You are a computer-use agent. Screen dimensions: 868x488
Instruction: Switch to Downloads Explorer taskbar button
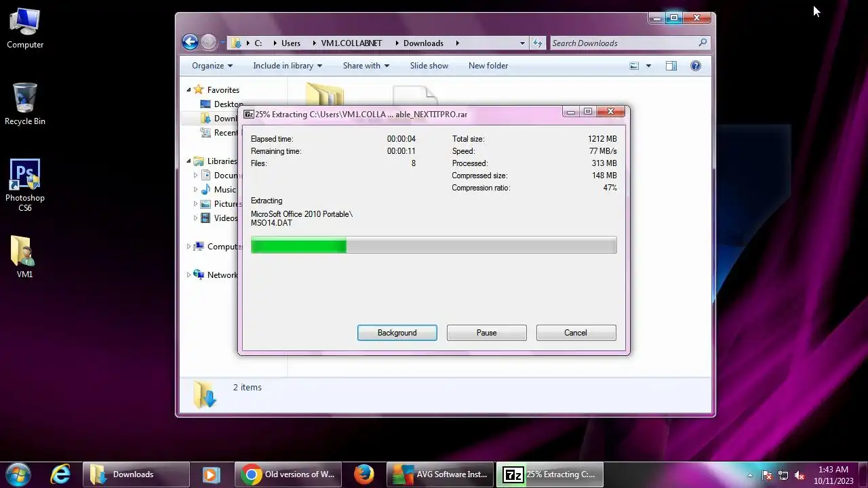136,474
